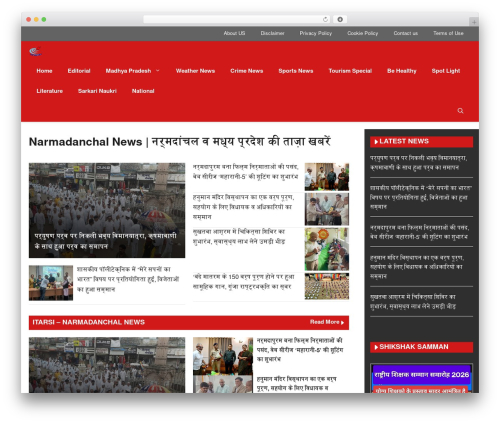Open the Editorial section
Image resolution: width=500 pixels, height=423 pixels.
(x=79, y=71)
